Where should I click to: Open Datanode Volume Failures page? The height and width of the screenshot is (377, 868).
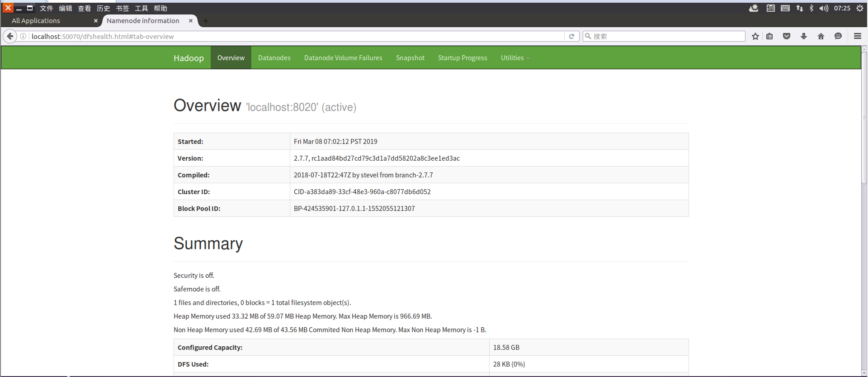coord(343,57)
